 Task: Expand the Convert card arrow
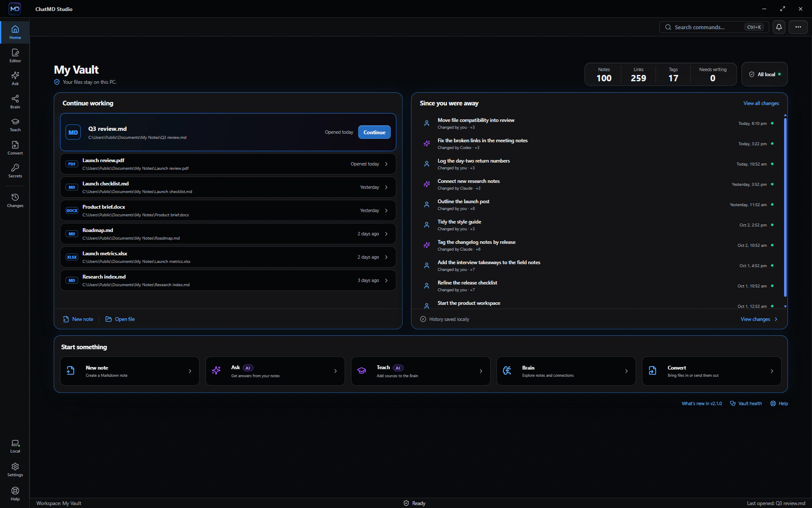772,371
